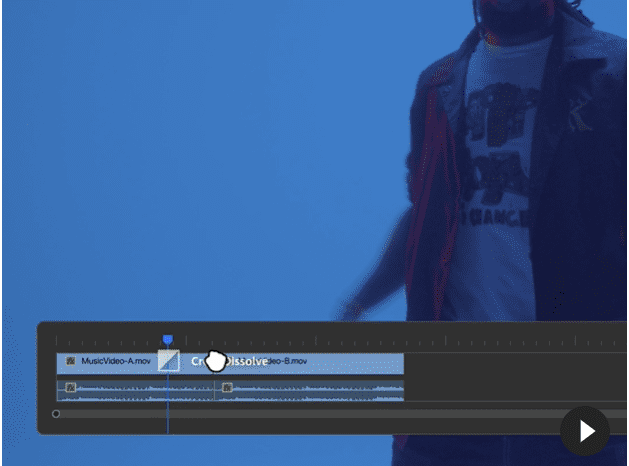This screenshot has width=629, height=466.
Task: Click the fx badge on second audio clip
Action: (227, 387)
